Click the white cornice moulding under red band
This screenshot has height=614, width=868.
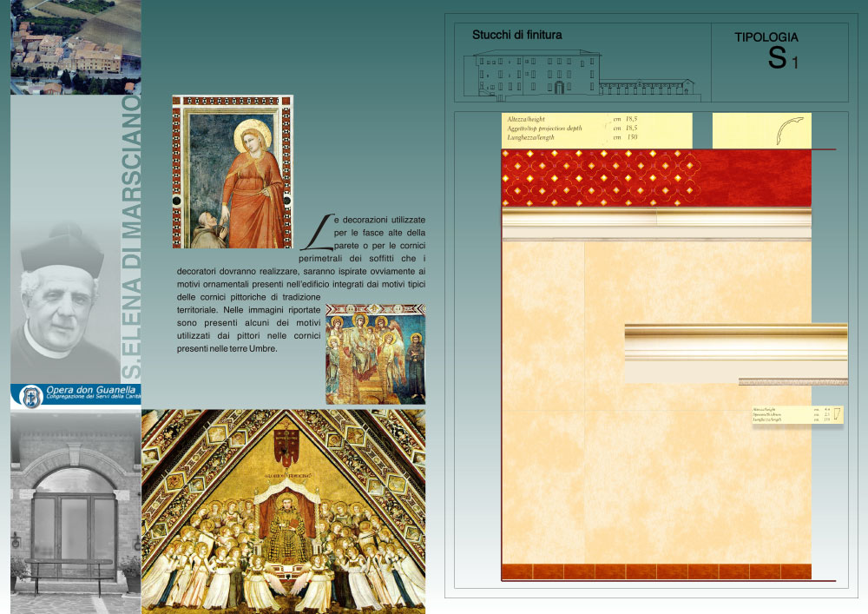pos(656,224)
